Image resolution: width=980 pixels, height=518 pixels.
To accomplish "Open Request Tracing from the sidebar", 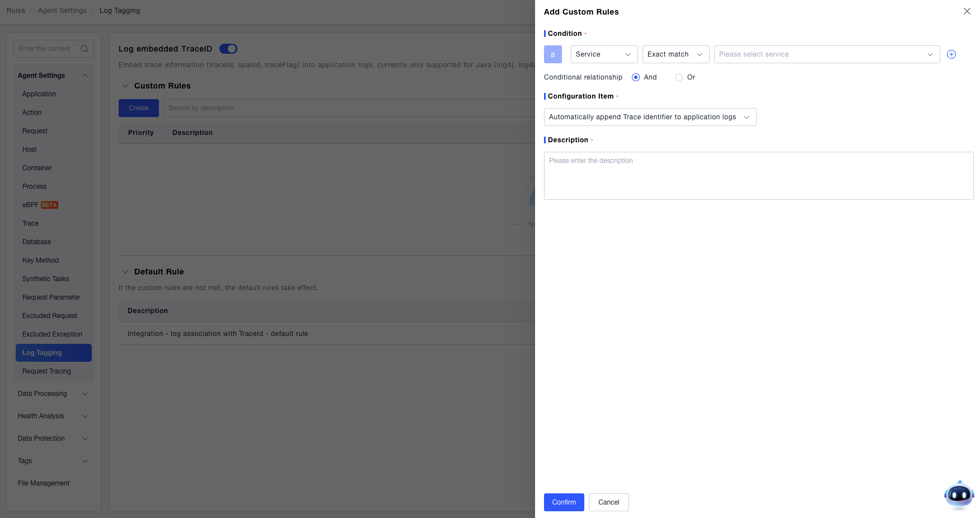I will 46,371.
